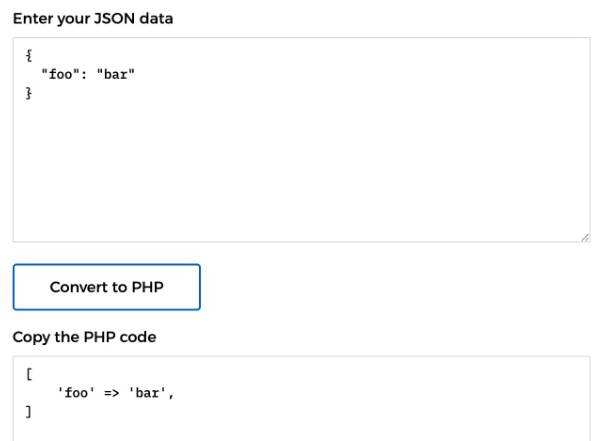607x441 pixels.
Task: Click the PHP opening square bracket
Action: coord(29,375)
